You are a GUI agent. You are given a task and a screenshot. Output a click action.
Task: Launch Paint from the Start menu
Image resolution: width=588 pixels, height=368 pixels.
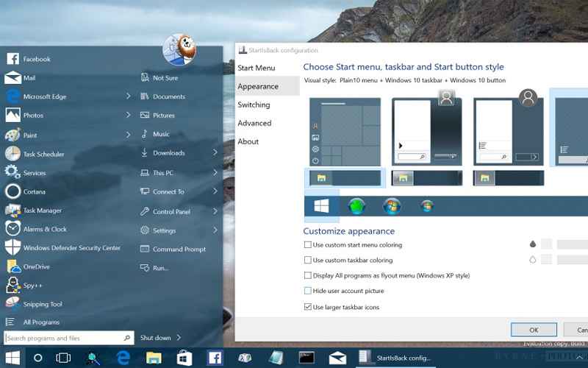[21, 135]
